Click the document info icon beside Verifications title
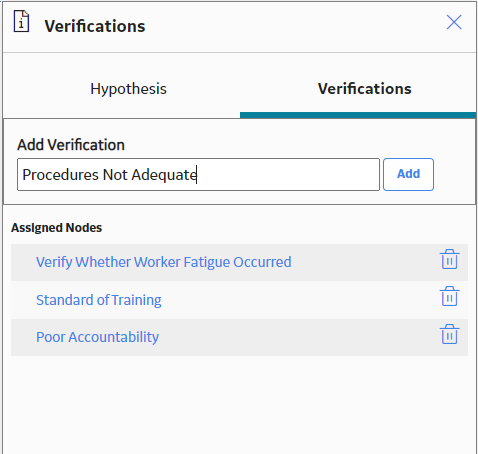 tap(21, 21)
